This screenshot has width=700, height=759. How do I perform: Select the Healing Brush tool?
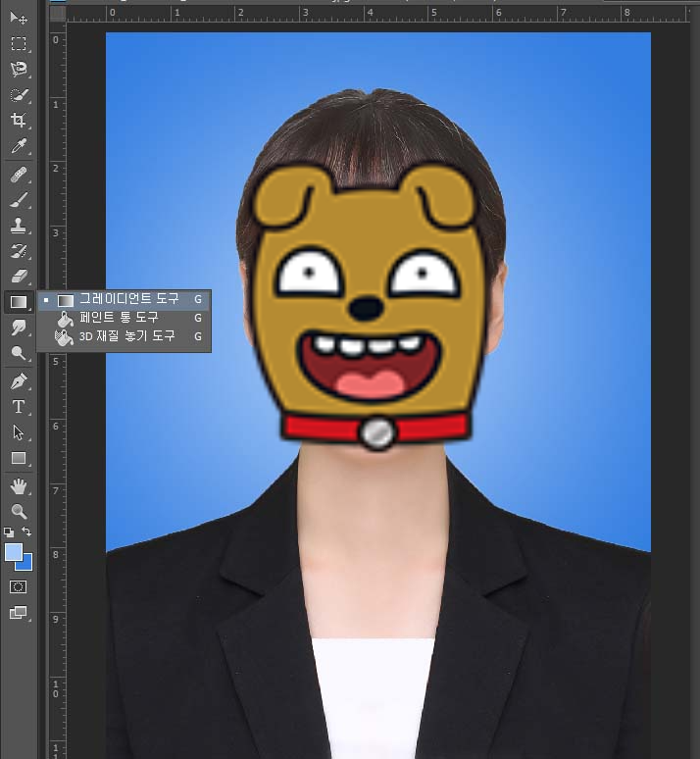19,175
